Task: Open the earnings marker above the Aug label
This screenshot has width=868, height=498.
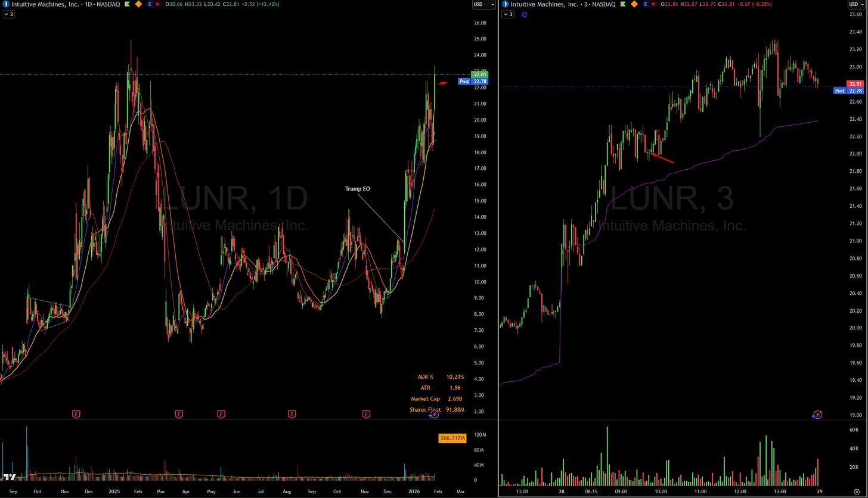Action: click(292, 413)
